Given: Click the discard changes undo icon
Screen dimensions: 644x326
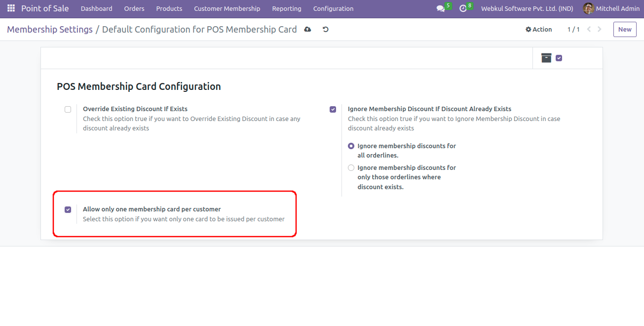Looking at the screenshot, I should (326, 30).
